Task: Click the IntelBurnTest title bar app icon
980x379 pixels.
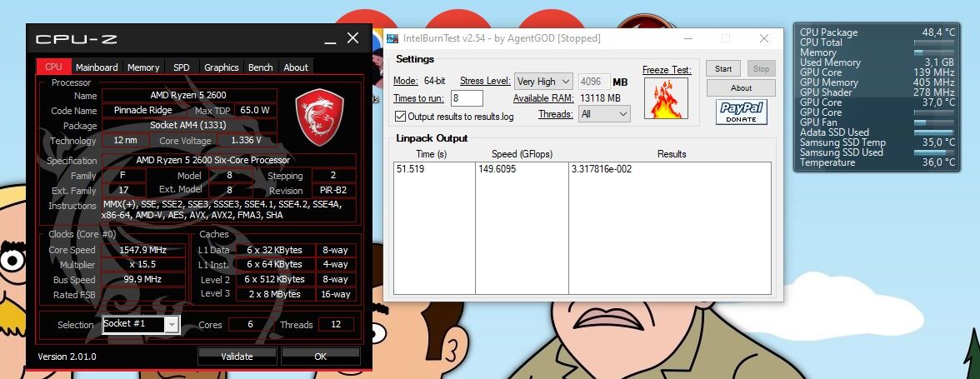Action: point(392,38)
